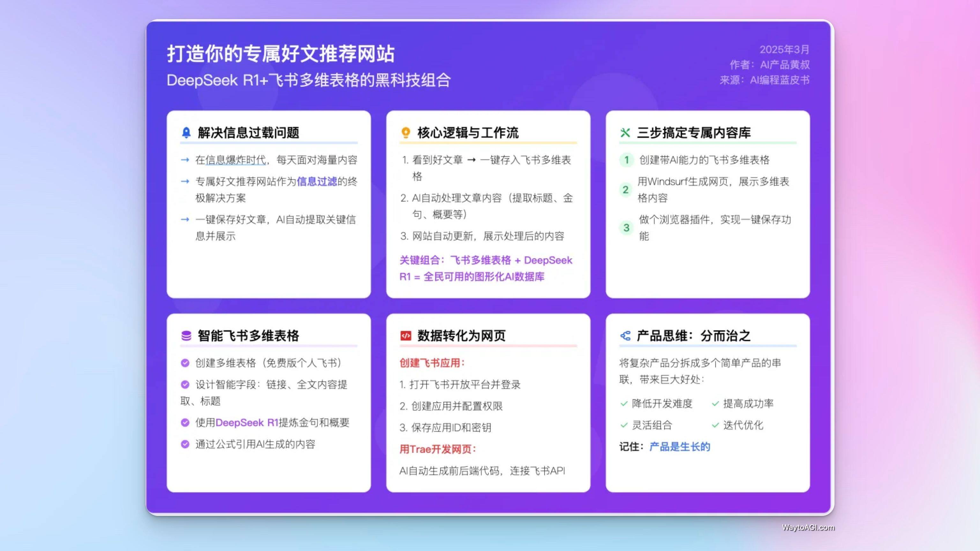Click heading 三步搞定专属内容库

tap(694, 132)
